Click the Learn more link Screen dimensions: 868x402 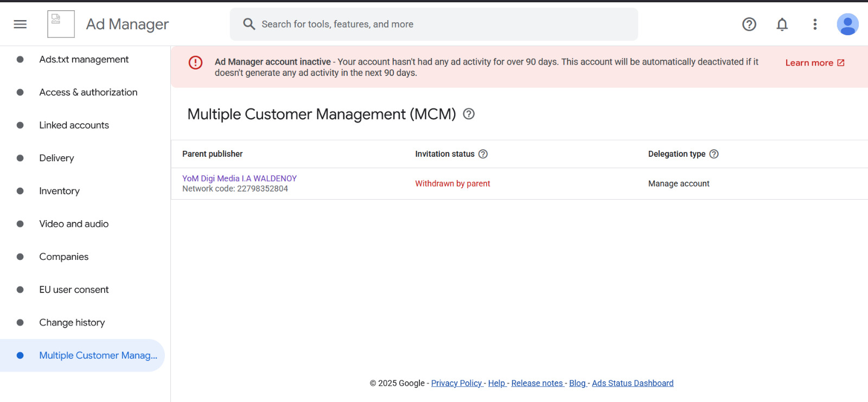click(815, 63)
